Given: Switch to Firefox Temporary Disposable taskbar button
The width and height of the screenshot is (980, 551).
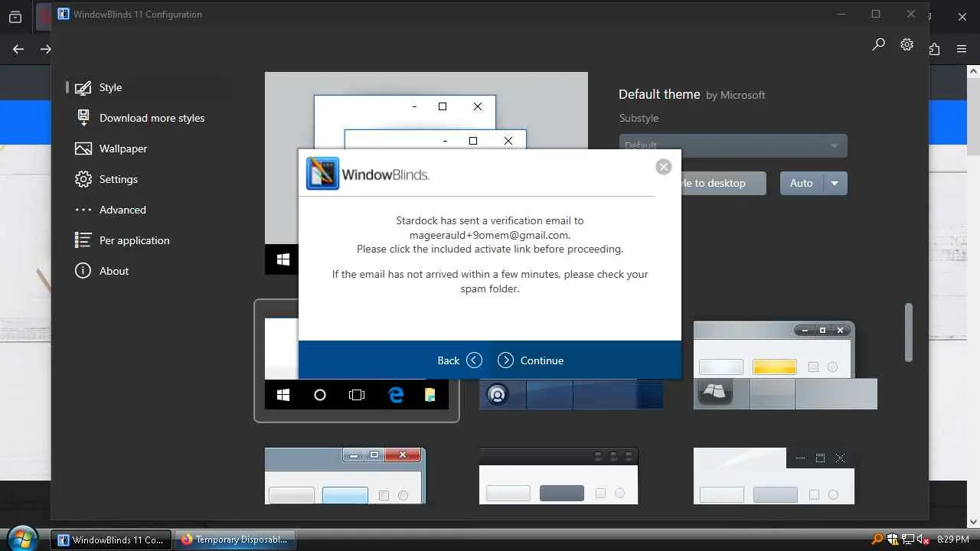Looking at the screenshot, I should click(x=235, y=540).
